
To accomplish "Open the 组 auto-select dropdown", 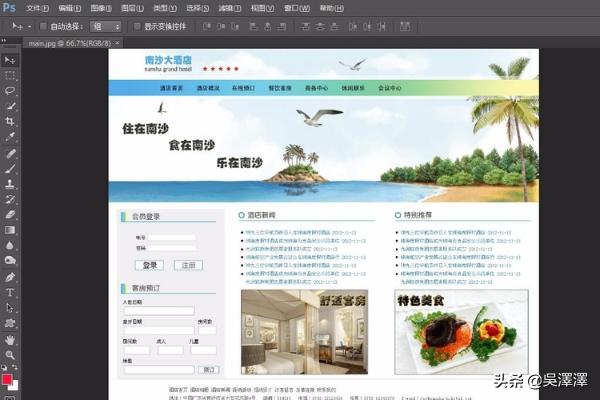I will click(x=106, y=26).
